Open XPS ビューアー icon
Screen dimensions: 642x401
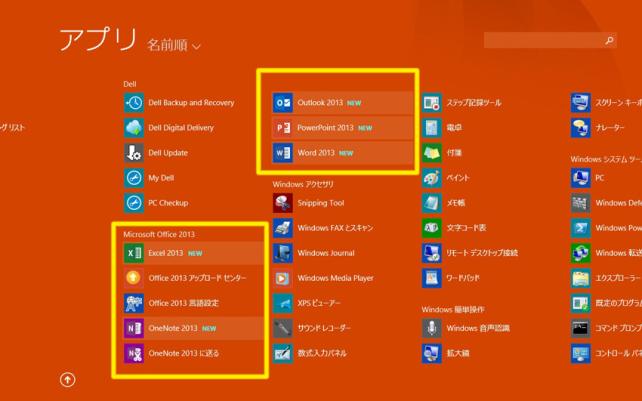tap(283, 303)
